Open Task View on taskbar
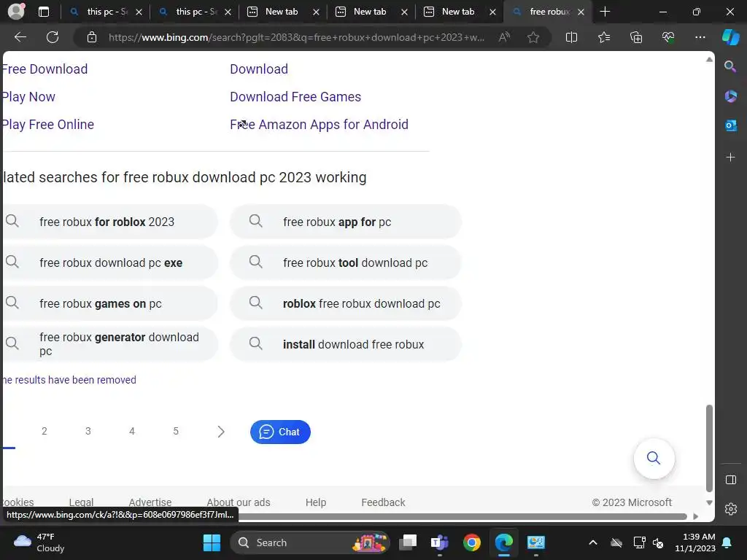 [408, 542]
